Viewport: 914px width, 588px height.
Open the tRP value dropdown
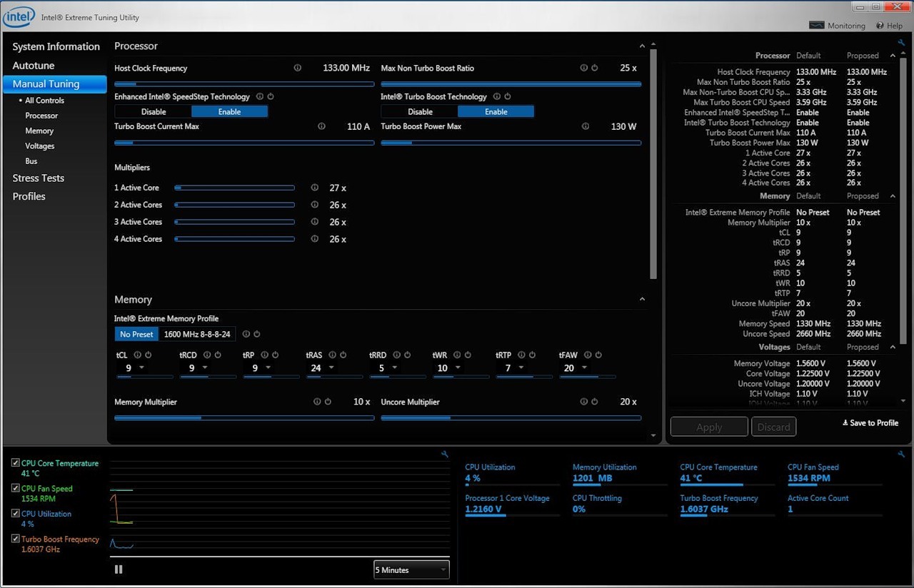point(268,368)
